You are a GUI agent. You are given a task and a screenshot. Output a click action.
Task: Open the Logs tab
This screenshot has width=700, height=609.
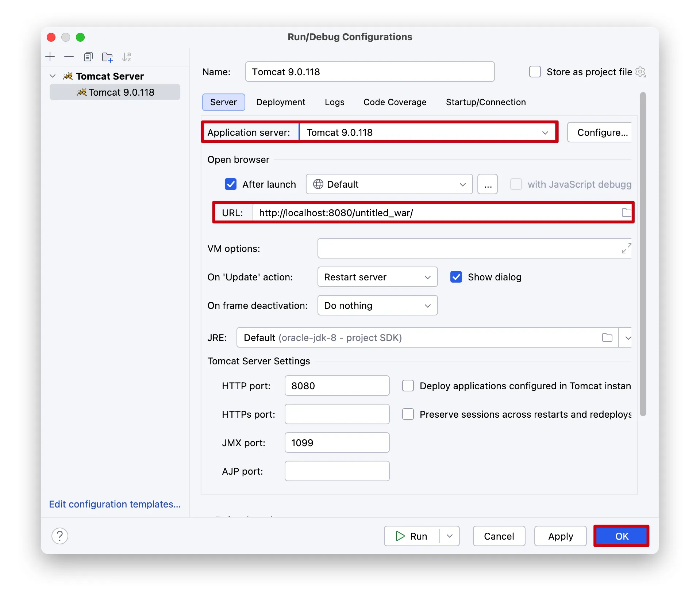coord(335,102)
